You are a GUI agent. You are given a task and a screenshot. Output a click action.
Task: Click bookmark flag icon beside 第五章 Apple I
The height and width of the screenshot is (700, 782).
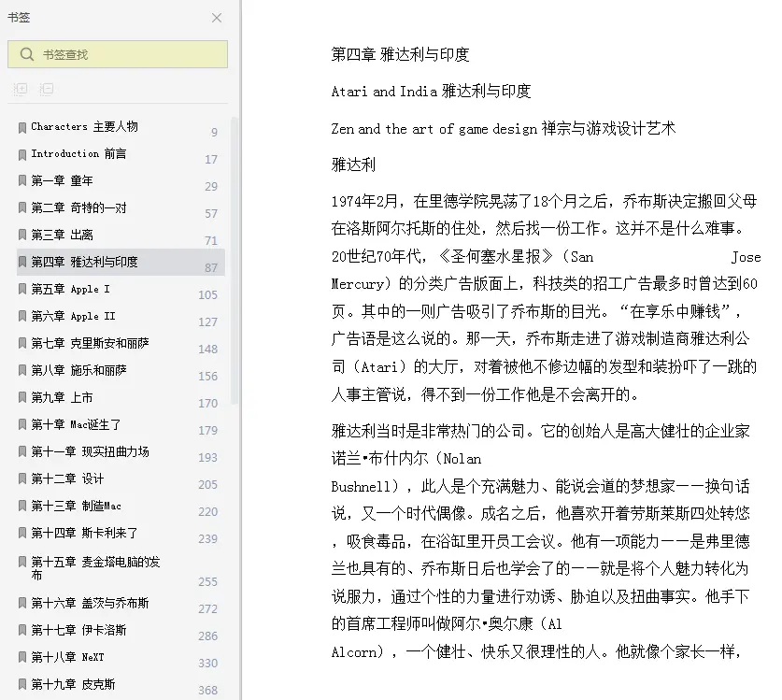click(21, 289)
